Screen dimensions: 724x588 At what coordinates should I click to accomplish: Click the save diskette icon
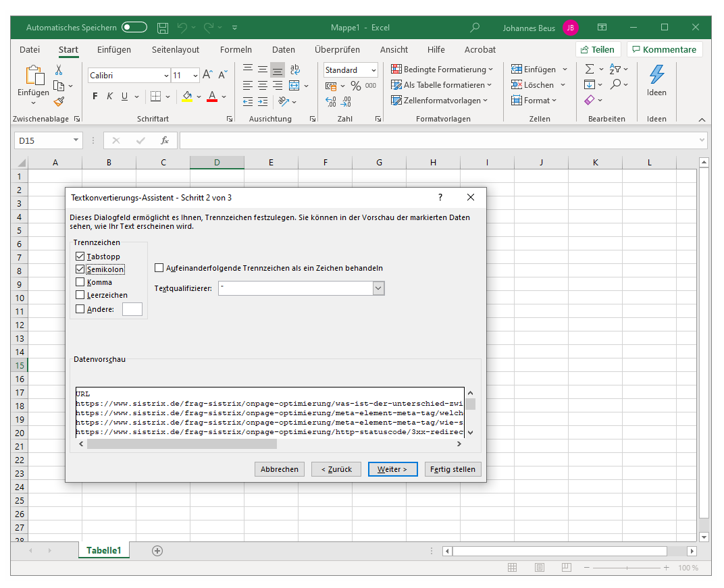pos(163,28)
